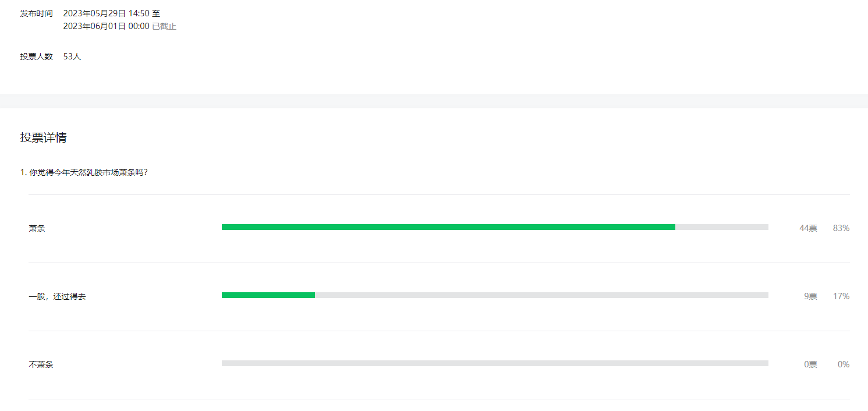Screen dimensions: 868x411
Task: Click the 17% percentage value
Action: click(841, 296)
